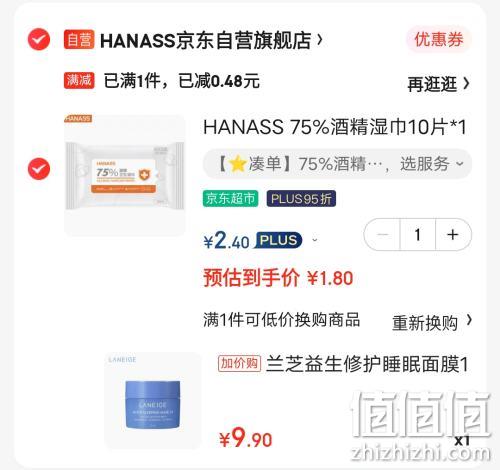
Task: Click the PLUS95折 discount badge
Action: tap(301, 199)
